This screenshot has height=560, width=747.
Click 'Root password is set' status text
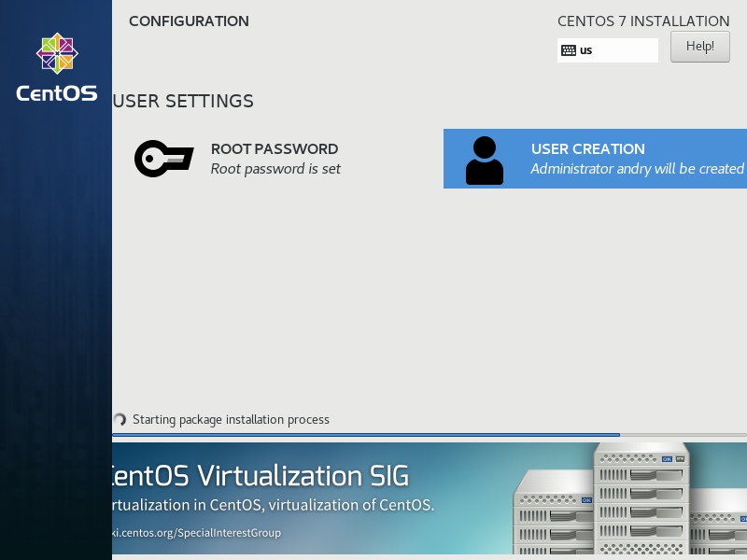pos(275,169)
